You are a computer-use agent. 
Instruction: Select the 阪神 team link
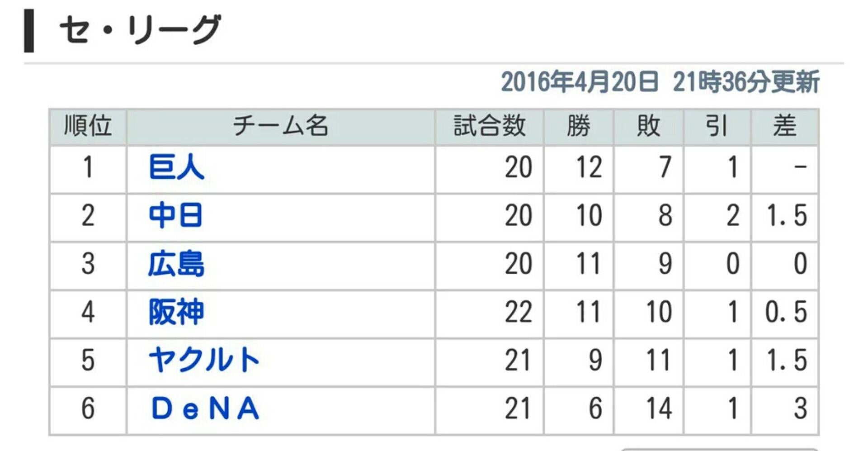click(176, 312)
